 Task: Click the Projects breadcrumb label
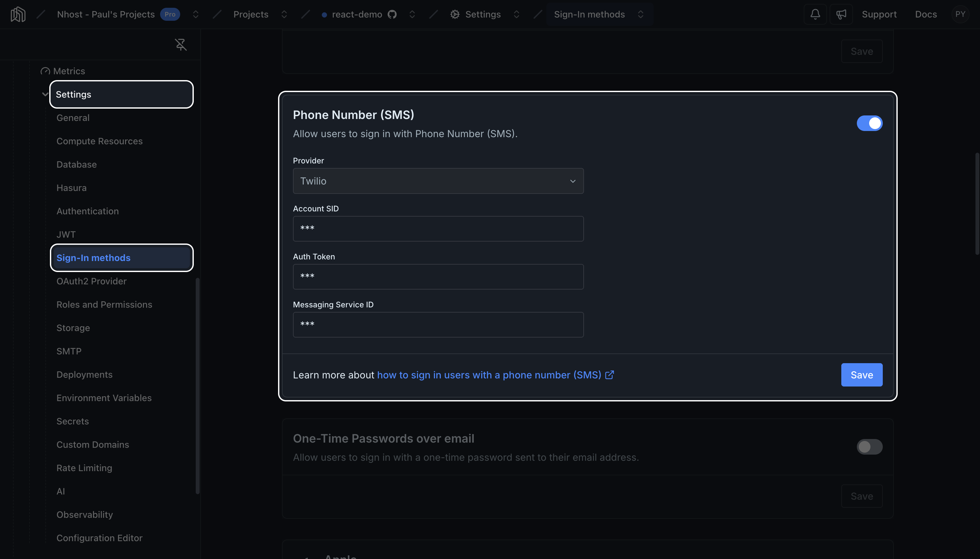pos(251,14)
